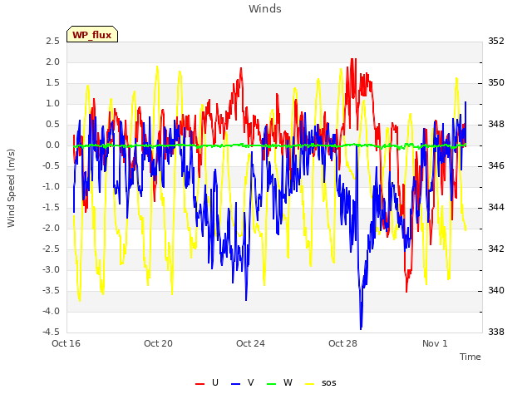Image resolution: width=532 pixels, height=399 pixels.
Task: Click the Nov 1 x-axis tick label
Action: pyautogui.click(x=435, y=343)
